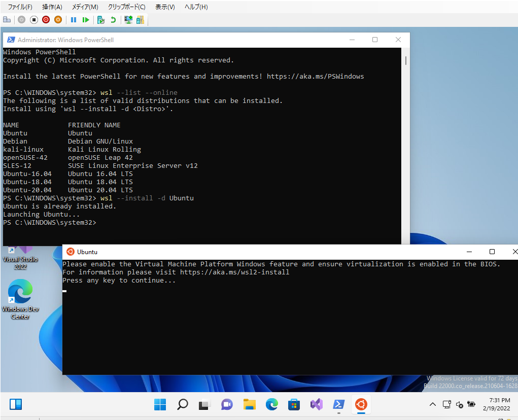The width and height of the screenshot is (518, 420).
Task: Toggle enhanced session mode icon
Action: tap(128, 20)
